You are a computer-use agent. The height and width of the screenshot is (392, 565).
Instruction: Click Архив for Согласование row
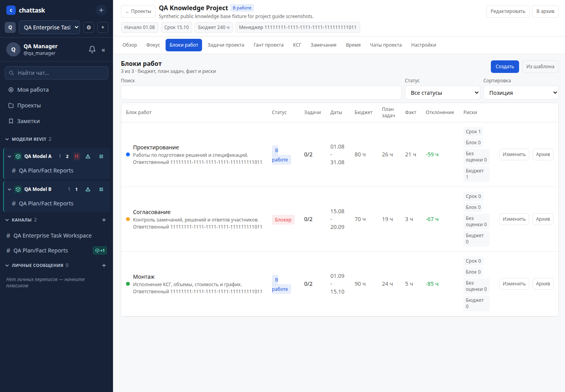(543, 219)
